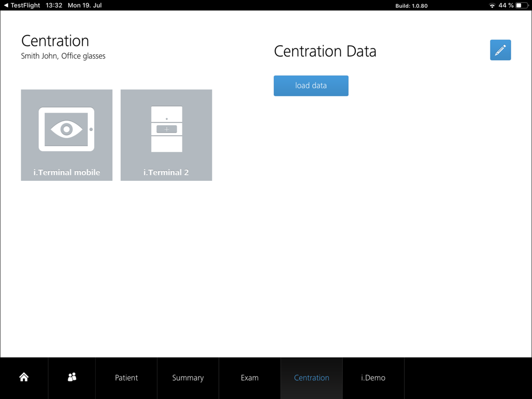
Task: Click the Build: 1.0.80 label
Action: (411, 6)
